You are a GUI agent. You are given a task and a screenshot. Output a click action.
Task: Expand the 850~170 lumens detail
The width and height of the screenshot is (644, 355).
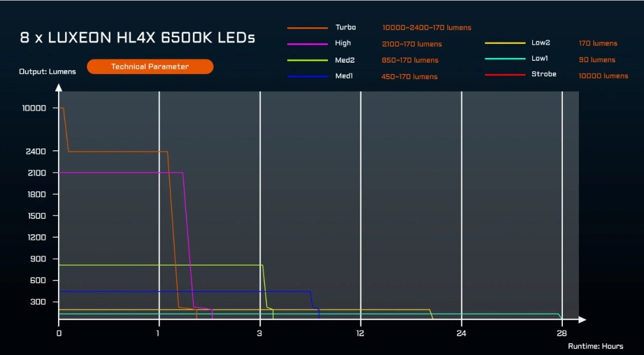pos(411,60)
